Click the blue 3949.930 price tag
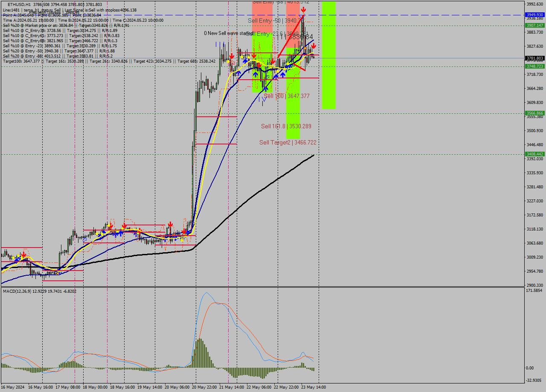Image resolution: width=546 pixels, height=392 pixels. pyautogui.click(x=534, y=14)
